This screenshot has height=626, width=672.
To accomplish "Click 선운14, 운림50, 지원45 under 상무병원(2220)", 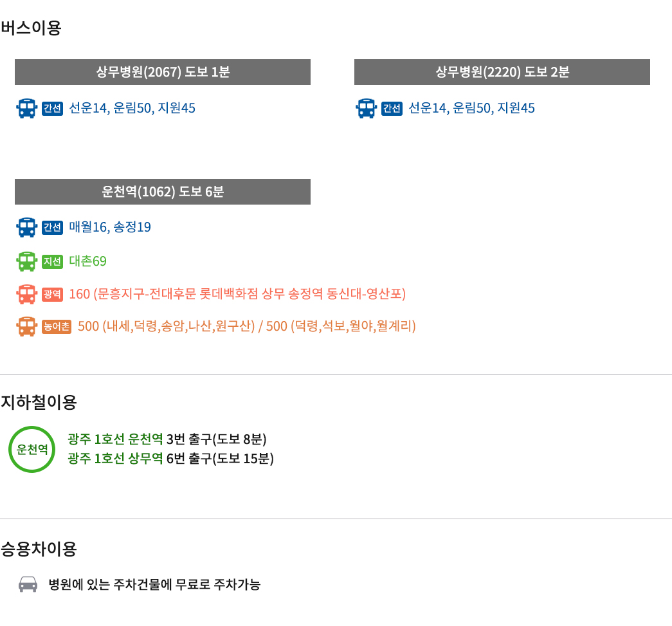I will pyautogui.click(x=471, y=108).
